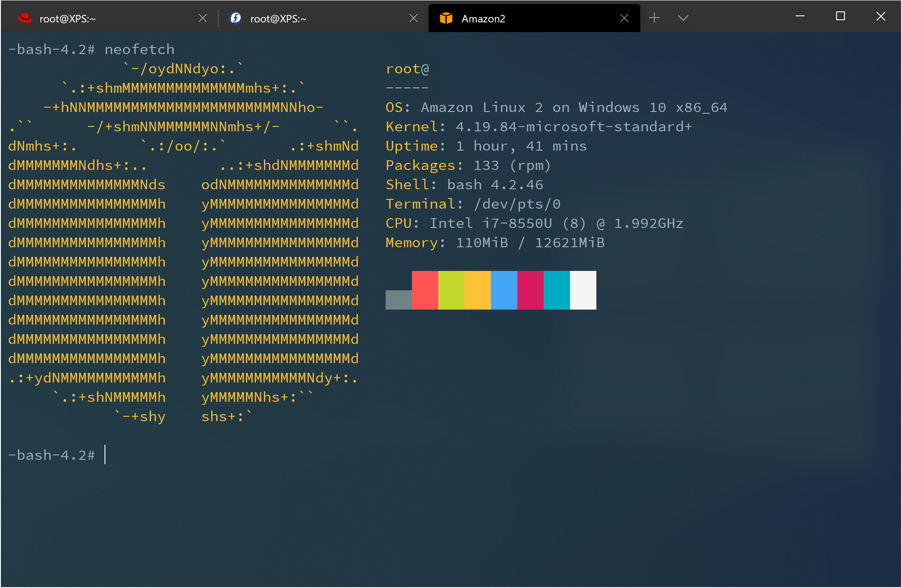Click the Red Hat icon on first tab
902x588 pixels.
click(25, 18)
